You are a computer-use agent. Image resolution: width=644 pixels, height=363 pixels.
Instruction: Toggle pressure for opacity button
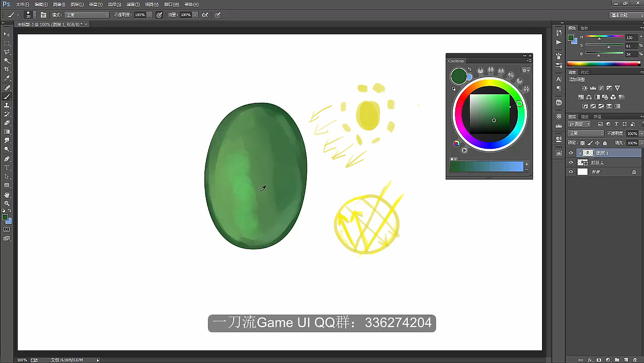point(159,15)
